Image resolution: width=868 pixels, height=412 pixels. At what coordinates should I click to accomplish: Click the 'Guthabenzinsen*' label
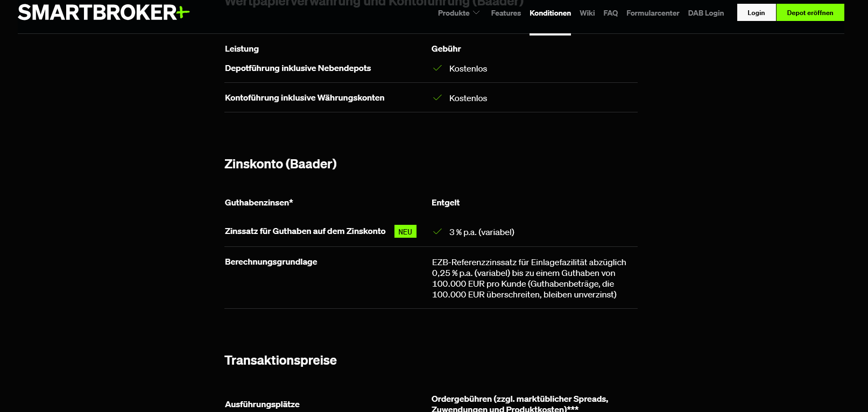click(259, 203)
